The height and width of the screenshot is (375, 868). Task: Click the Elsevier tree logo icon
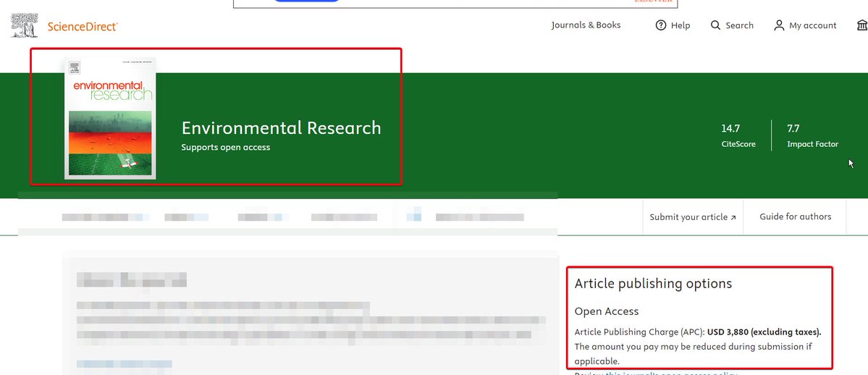(x=25, y=25)
